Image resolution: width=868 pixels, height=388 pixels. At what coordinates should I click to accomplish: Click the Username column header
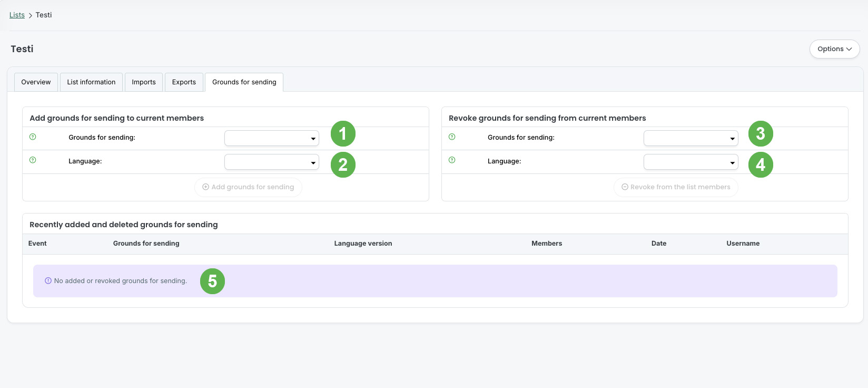tap(743, 244)
